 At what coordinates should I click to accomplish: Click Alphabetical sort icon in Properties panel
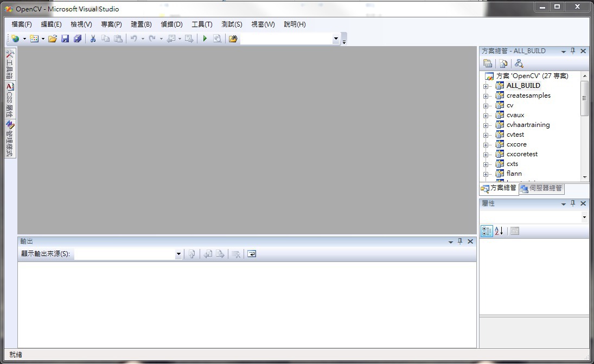499,231
